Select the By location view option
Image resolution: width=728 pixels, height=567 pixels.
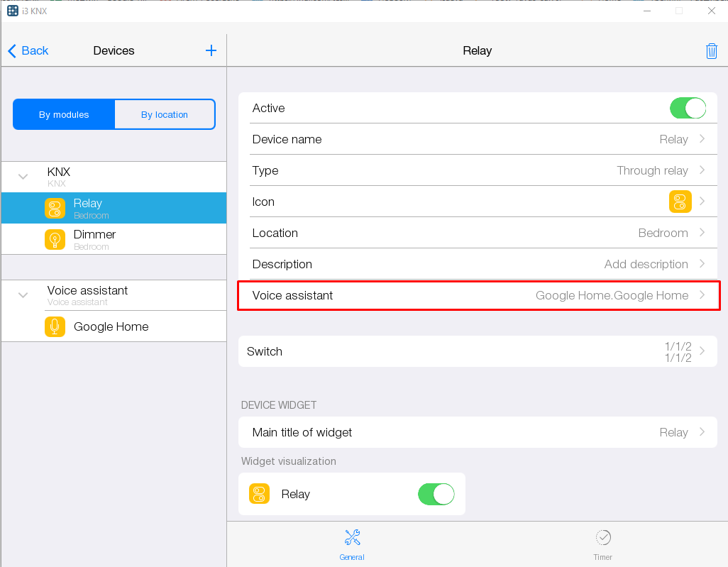pyautogui.click(x=165, y=114)
